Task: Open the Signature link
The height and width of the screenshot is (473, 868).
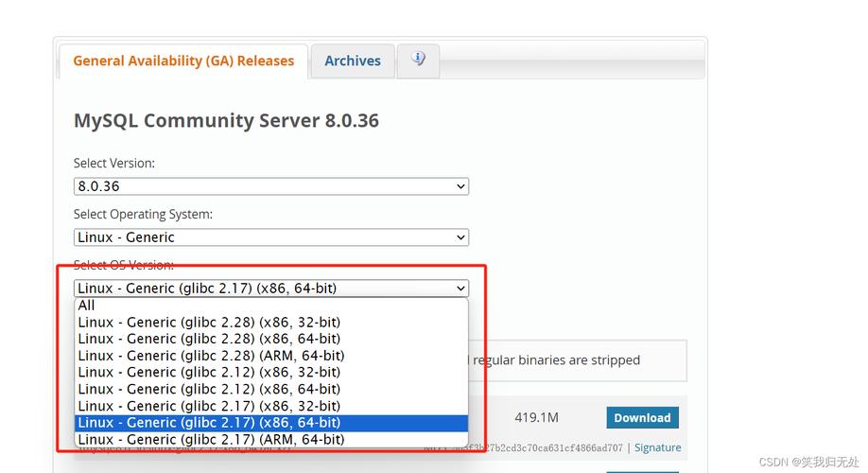Action: (x=658, y=447)
